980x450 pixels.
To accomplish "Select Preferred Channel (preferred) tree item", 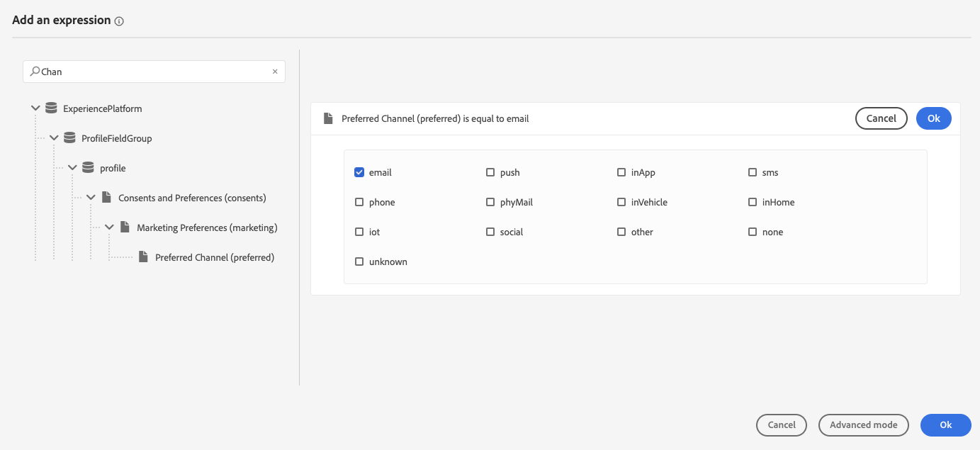I will [215, 257].
